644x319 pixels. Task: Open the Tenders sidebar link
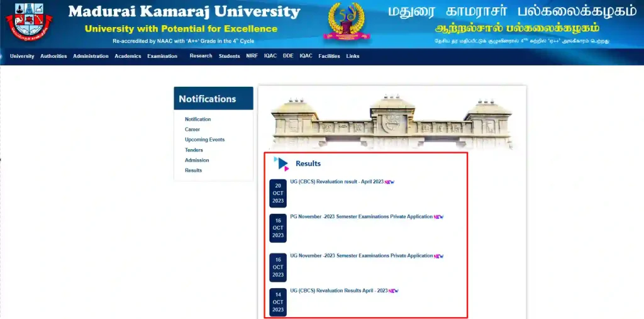(194, 150)
